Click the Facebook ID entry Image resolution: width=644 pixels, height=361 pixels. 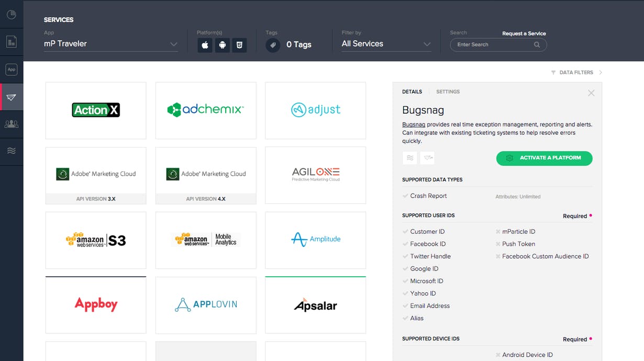coord(428,244)
